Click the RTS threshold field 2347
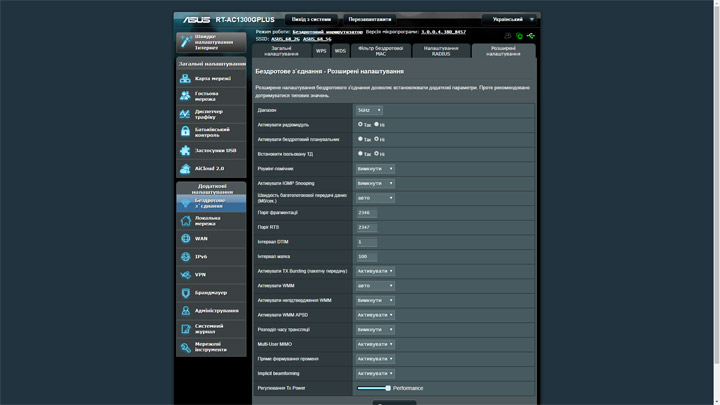This screenshot has height=405, width=720. pos(367,227)
